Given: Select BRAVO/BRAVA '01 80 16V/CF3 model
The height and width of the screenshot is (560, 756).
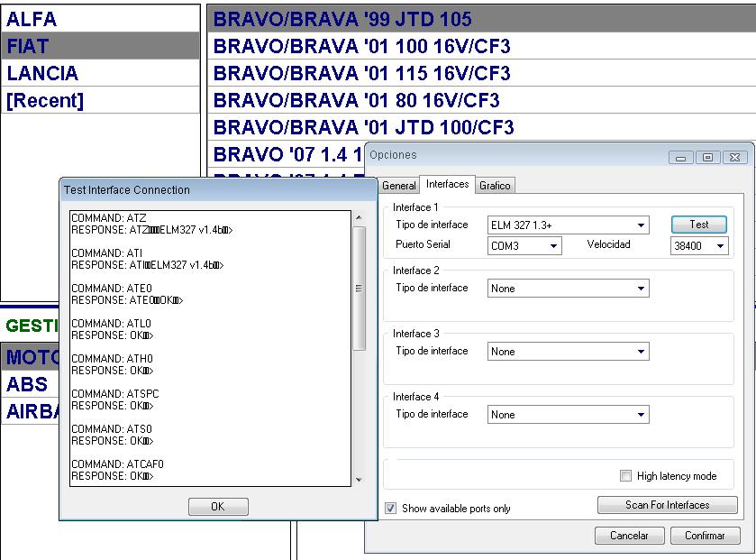Looking at the screenshot, I should [481, 100].
